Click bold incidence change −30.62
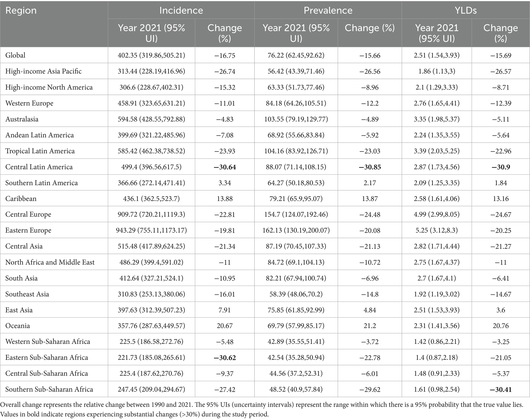530x420 pixels. point(225,358)
